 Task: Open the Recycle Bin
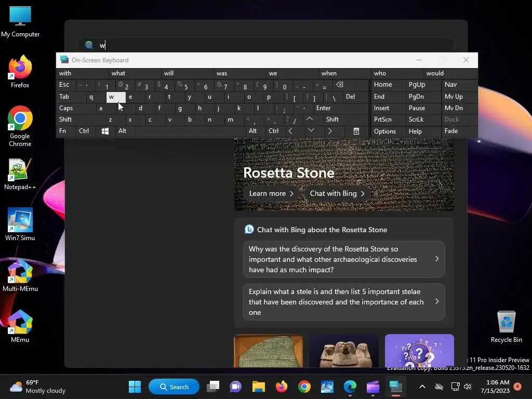point(506,326)
